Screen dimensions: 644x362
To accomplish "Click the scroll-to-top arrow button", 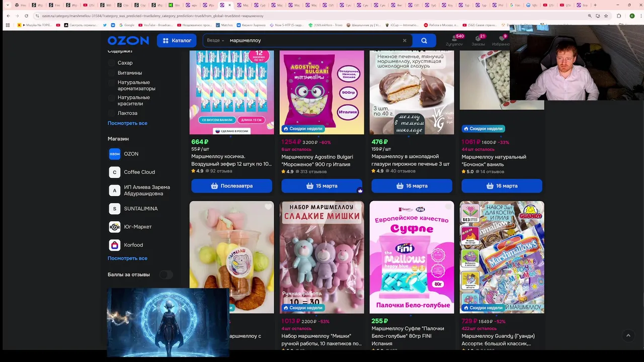I will tap(628, 335).
